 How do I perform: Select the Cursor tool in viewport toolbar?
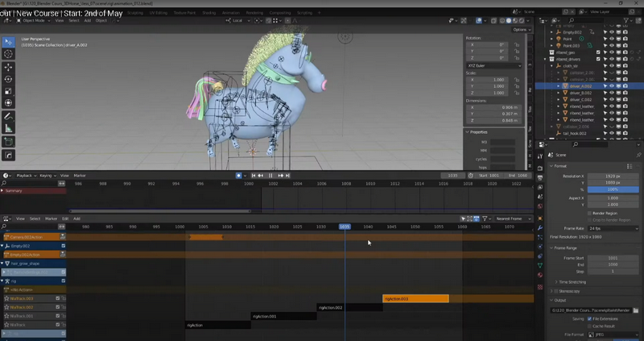8,54
